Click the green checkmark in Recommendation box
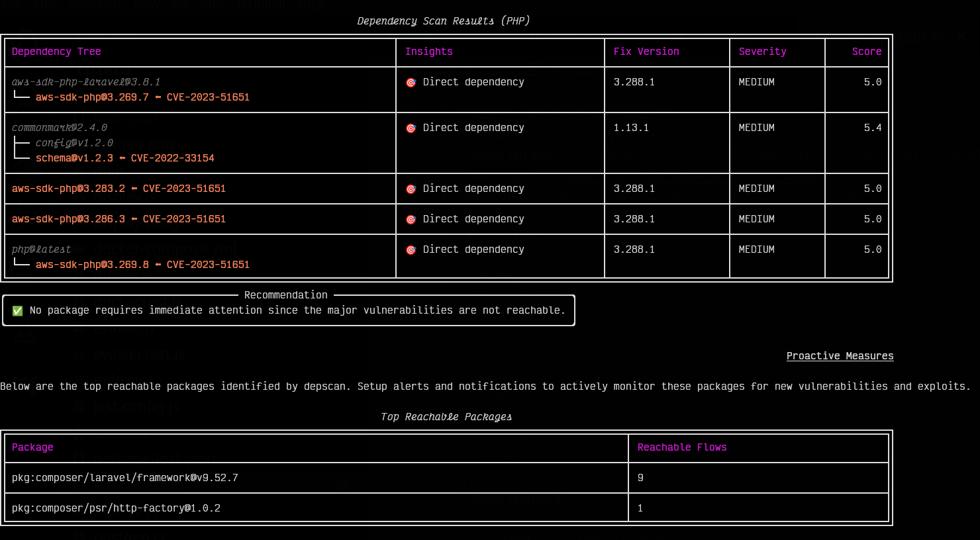Viewport: 980px width, 540px height. [x=18, y=311]
